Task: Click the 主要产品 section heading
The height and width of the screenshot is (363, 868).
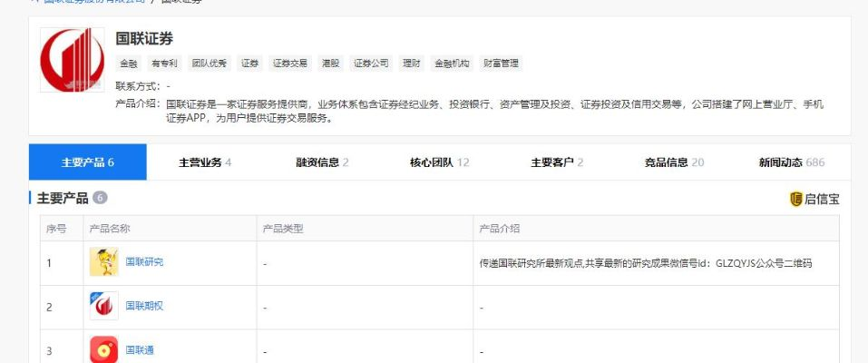Action: click(x=63, y=199)
